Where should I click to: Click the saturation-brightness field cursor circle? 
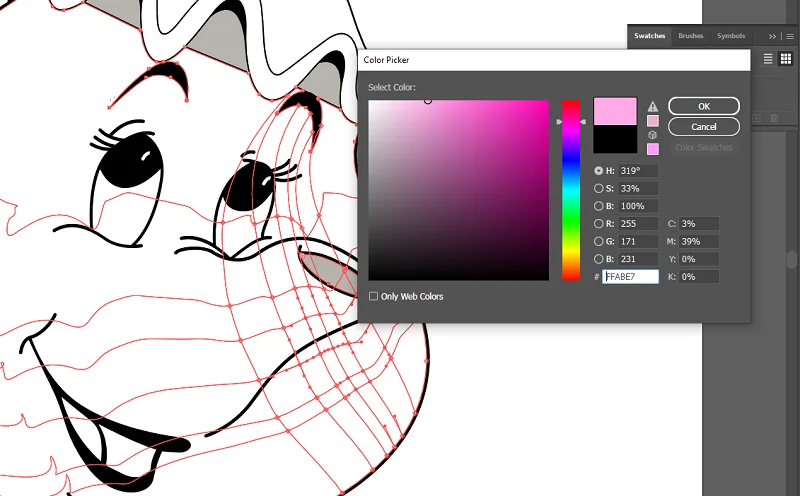(428, 101)
